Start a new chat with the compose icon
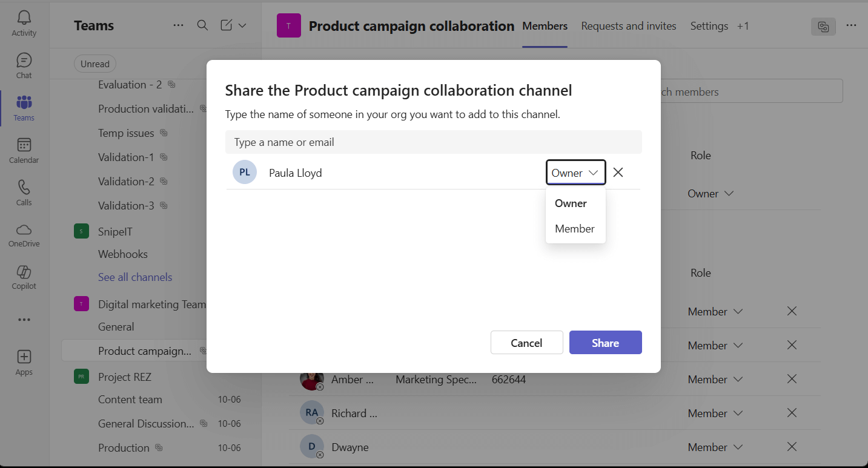The height and width of the screenshot is (468, 868). point(225,25)
